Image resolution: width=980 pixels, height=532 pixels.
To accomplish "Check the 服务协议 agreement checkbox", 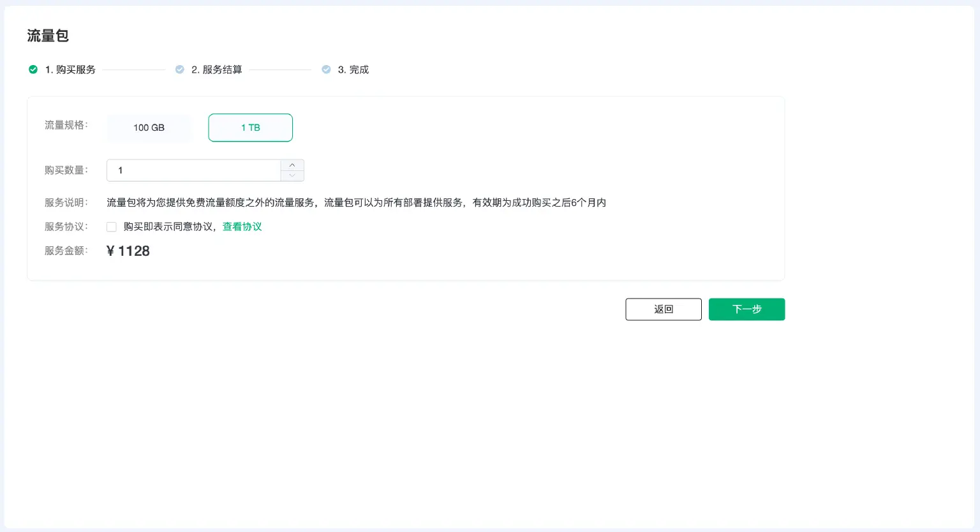I will coord(111,226).
